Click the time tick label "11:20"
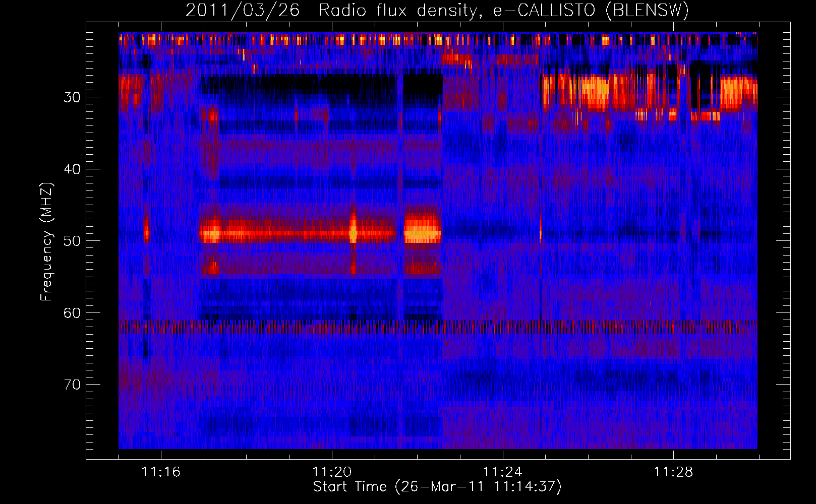 332,472
